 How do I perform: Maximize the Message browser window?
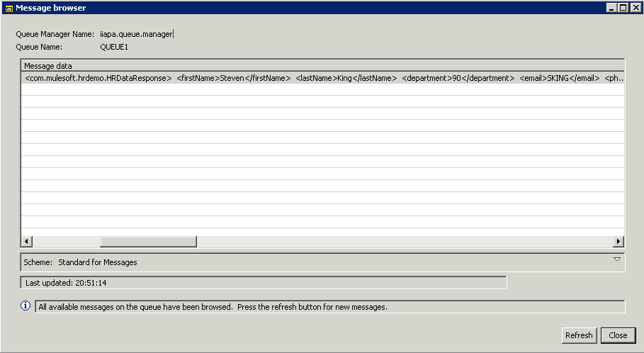coord(623,7)
